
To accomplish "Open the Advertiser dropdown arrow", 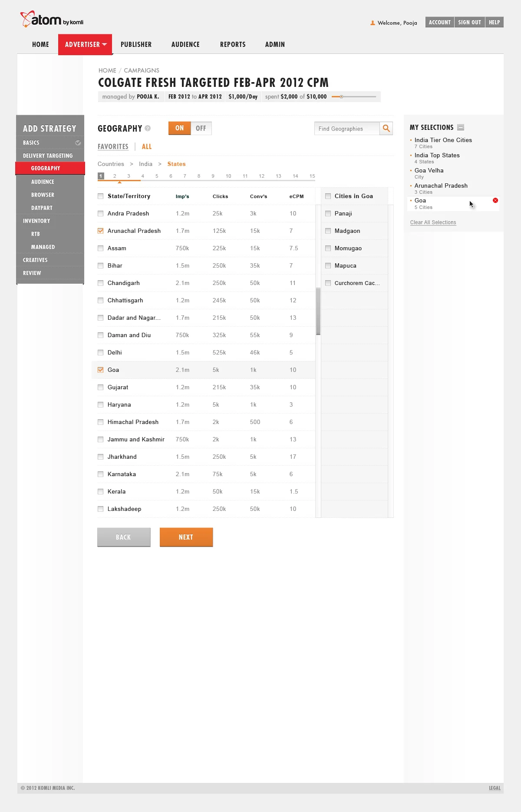I will [104, 44].
